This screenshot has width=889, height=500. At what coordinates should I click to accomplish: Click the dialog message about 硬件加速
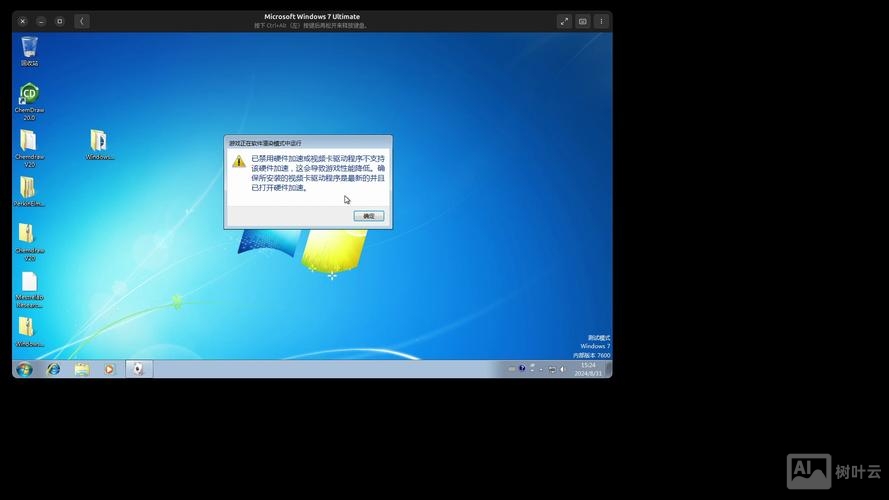point(318,173)
